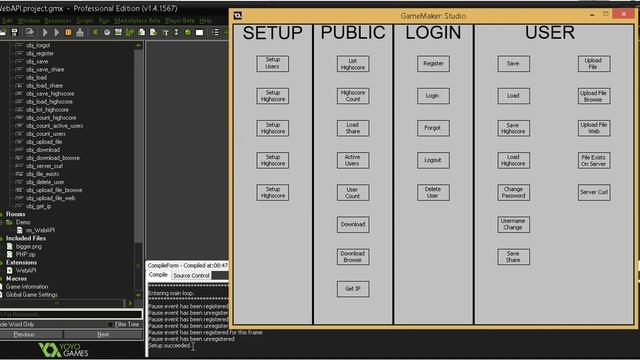This screenshot has height=360, width=640.
Task: Click the Setup Users button
Action: (272, 63)
